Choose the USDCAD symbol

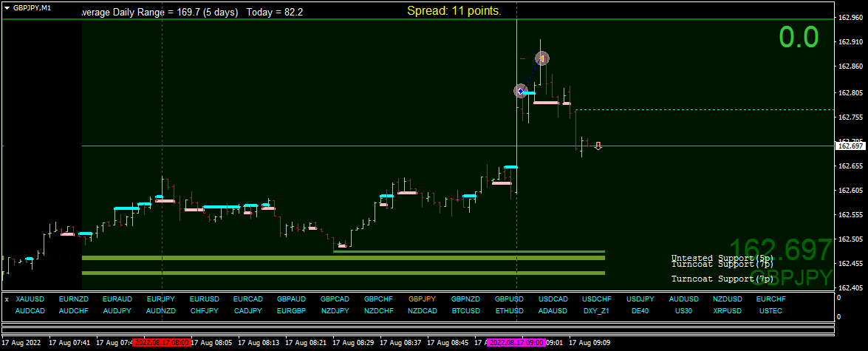point(553,299)
